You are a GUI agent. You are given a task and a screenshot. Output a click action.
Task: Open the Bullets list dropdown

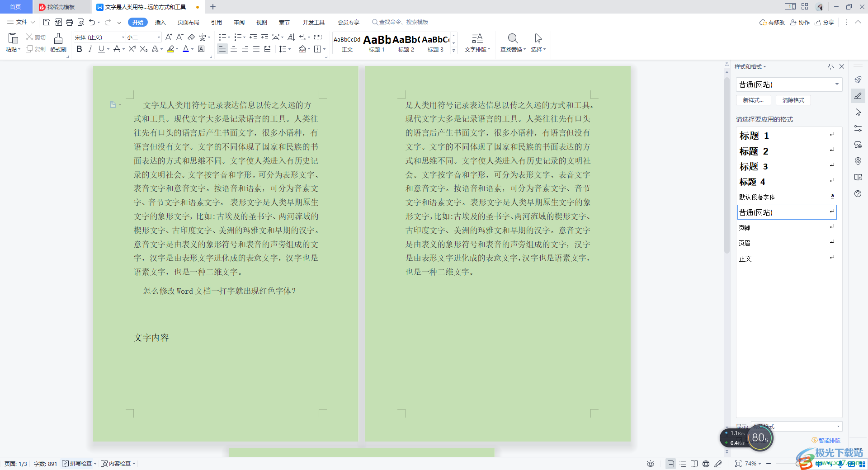(x=229, y=37)
